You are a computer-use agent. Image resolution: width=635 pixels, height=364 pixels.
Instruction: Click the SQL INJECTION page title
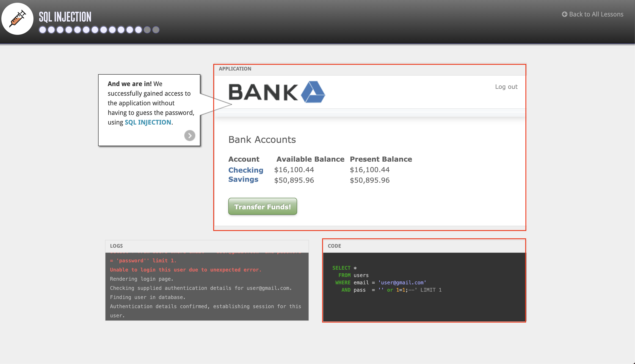coord(65,17)
